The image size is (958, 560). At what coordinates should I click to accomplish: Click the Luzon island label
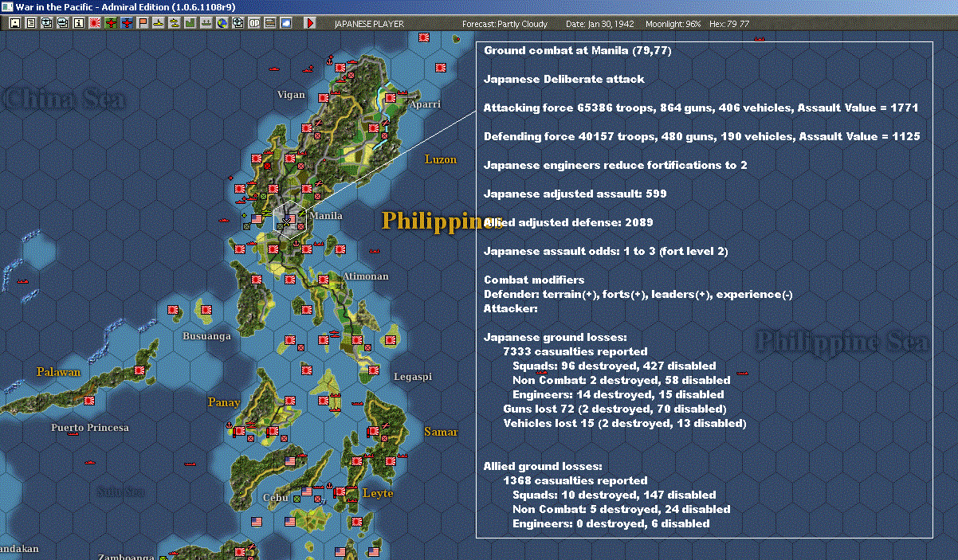tap(441, 159)
